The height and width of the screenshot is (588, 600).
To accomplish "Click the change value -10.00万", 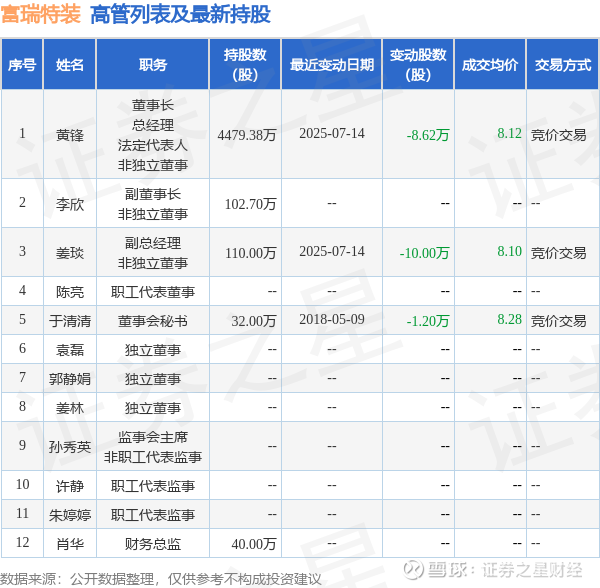I will tap(424, 253).
